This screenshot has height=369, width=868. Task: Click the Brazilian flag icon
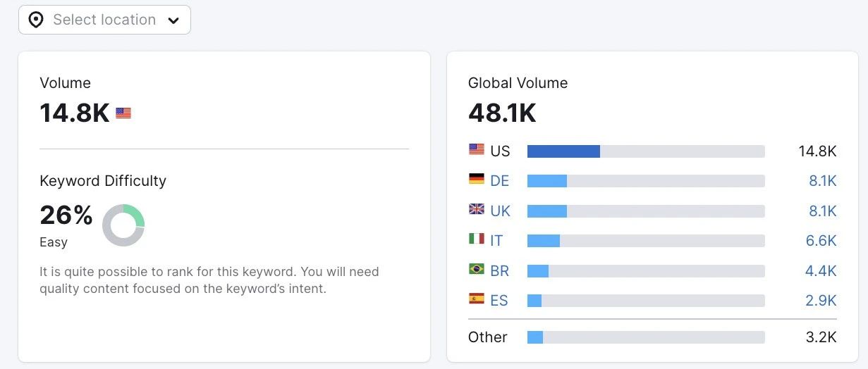[477, 269]
